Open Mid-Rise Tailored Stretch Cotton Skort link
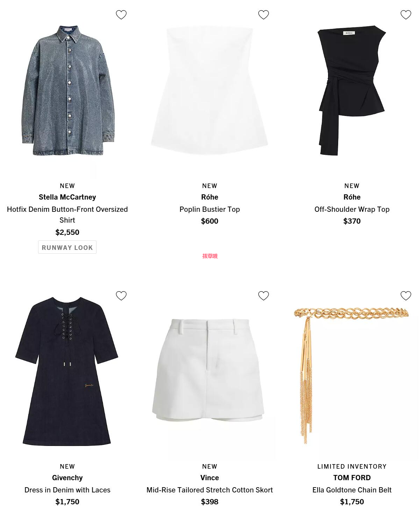The image size is (420, 512). (209, 490)
